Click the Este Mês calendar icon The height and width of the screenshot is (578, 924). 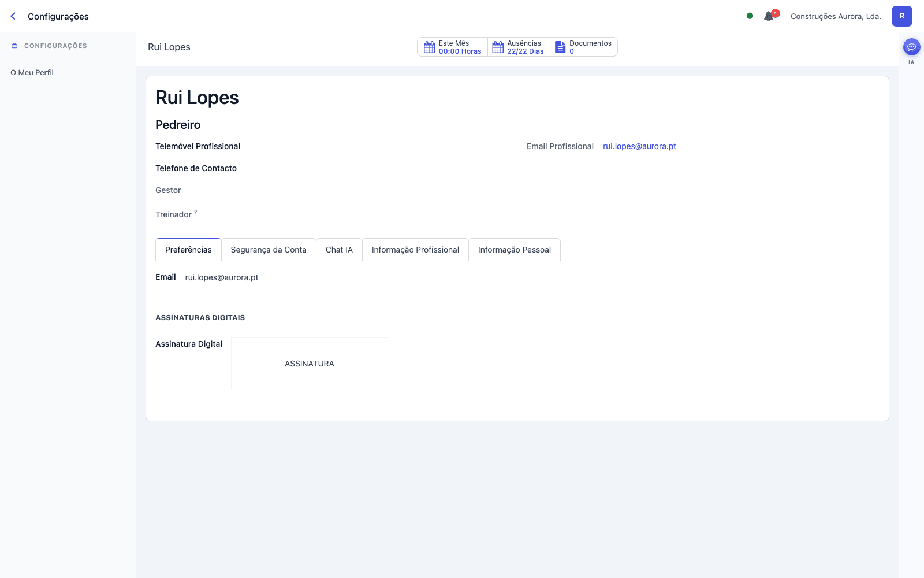(429, 47)
